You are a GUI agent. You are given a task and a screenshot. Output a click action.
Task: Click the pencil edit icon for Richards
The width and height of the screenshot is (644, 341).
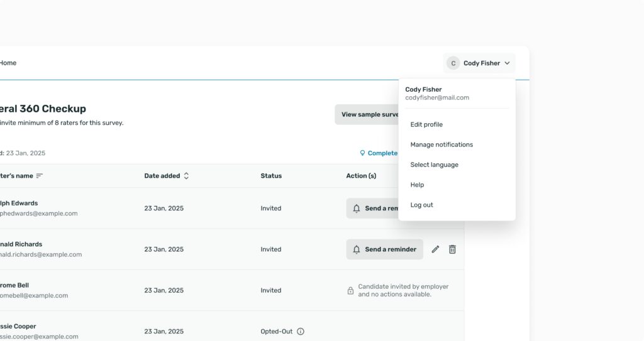(435, 249)
